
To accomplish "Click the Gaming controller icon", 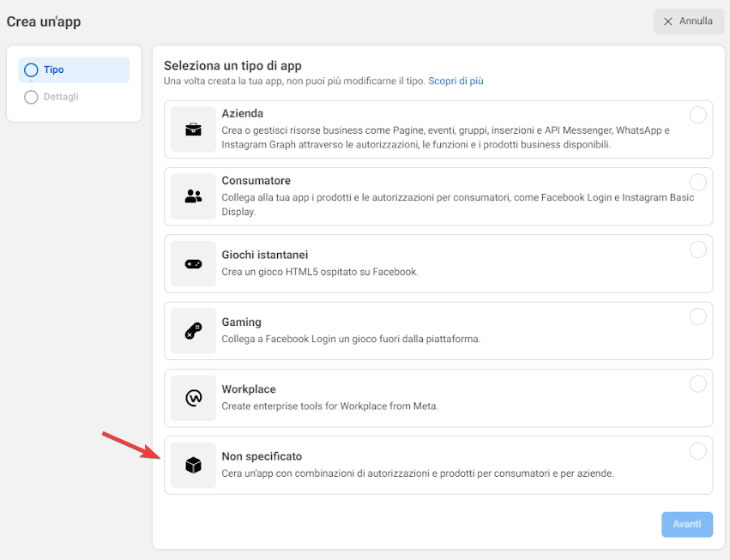I will [193, 331].
